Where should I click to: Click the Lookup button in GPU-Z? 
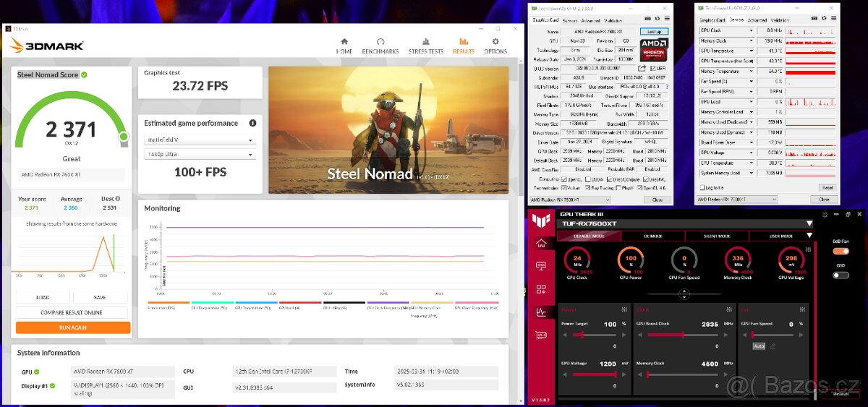[654, 32]
